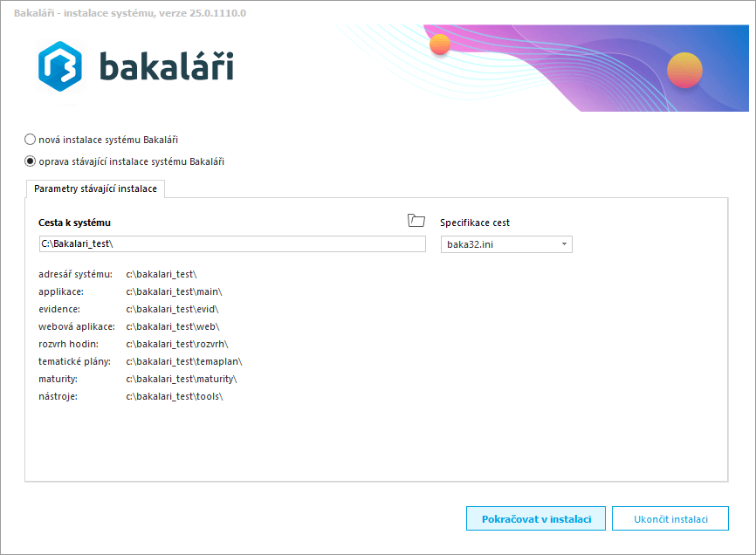Click the 'rozvrh hodin' path value

point(177,344)
